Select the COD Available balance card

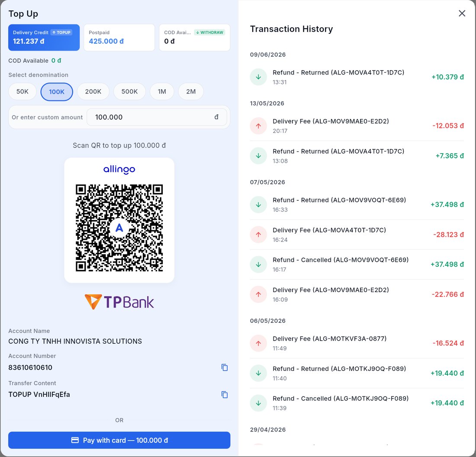coord(195,37)
